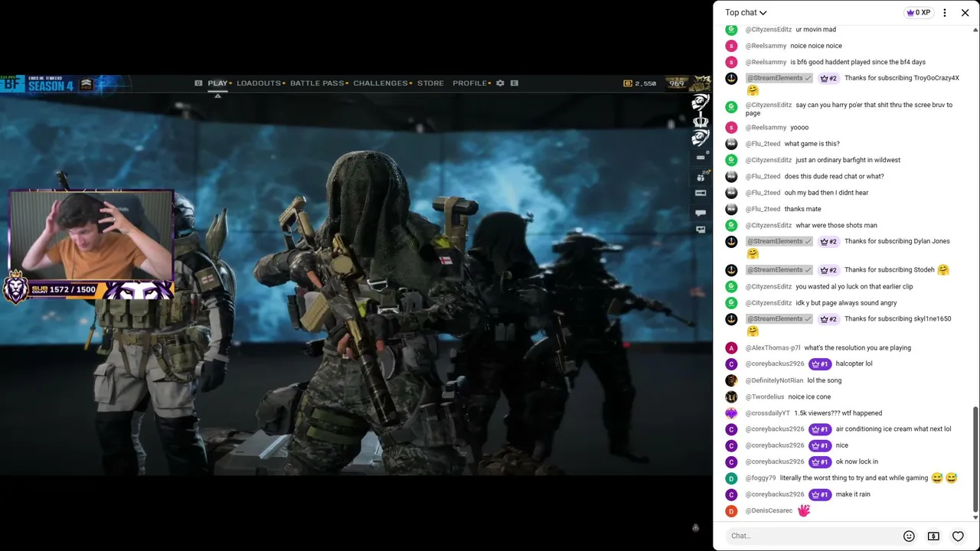Image resolution: width=980 pixels, height=551 pixels.
Task: Send a heart reaction in chat
Action: tap(958, 536)
